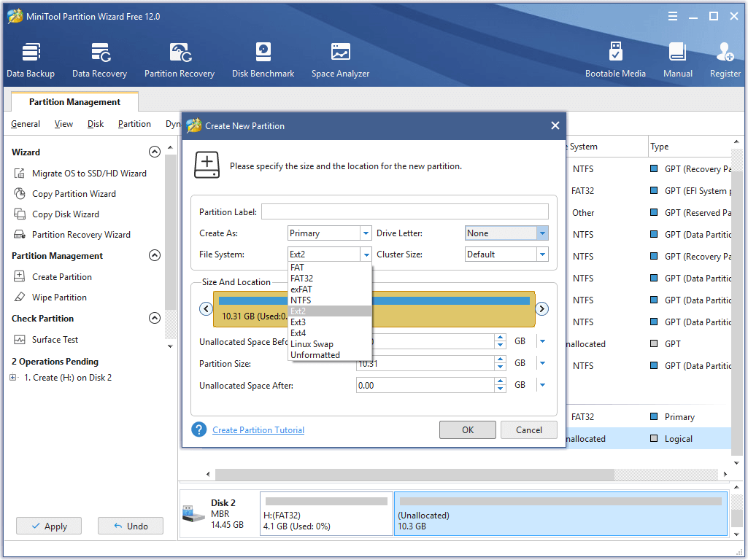Click the Partition Size value field
The height and width of the screenshot is (560, 748).
coord(425,363)
